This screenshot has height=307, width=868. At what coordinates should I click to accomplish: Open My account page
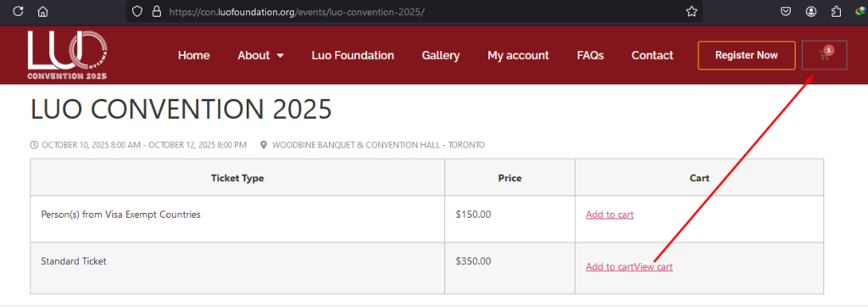coord(518,55)
